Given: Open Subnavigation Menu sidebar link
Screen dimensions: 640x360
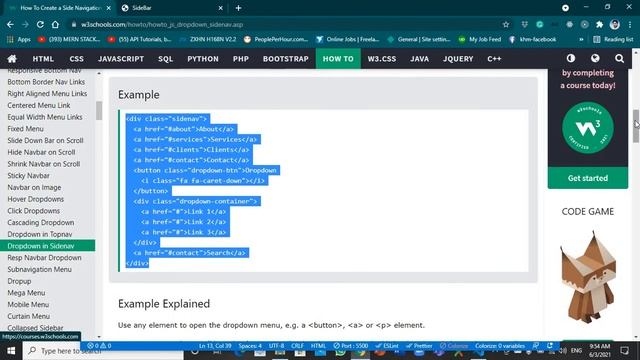Looking at the screenshot, I should click(39, 270).
